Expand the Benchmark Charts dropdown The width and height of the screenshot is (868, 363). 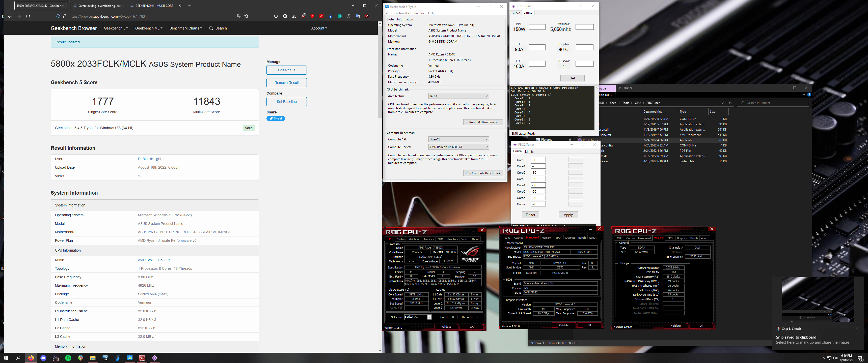tap(186, 28)
